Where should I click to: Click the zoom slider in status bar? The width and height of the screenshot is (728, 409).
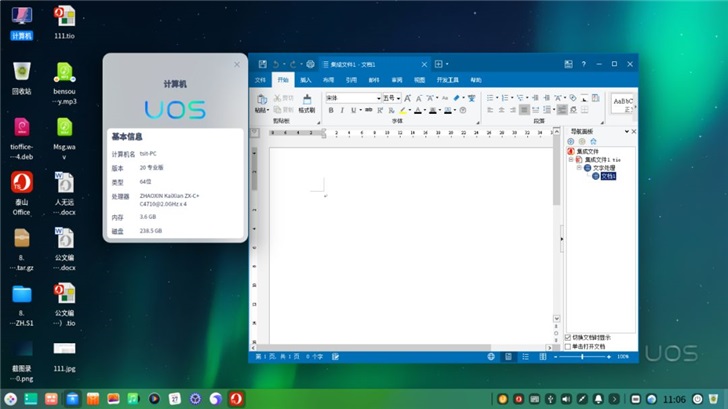click(583, 356)
